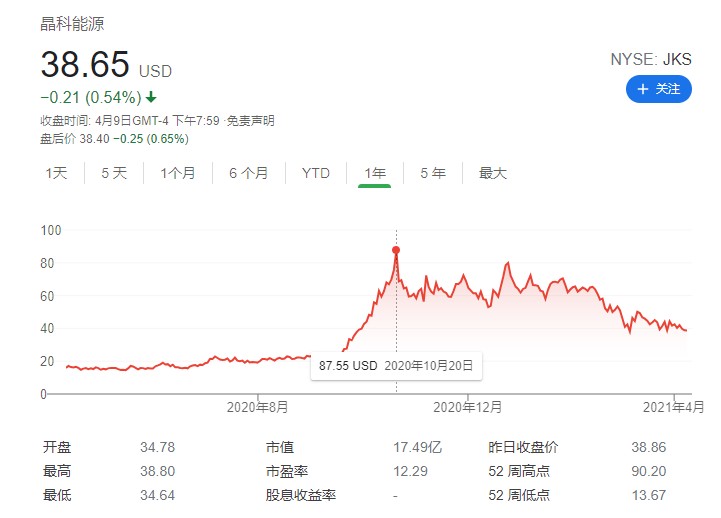Click the 昨日收盘价 value 38.86

tap(648, 447)
